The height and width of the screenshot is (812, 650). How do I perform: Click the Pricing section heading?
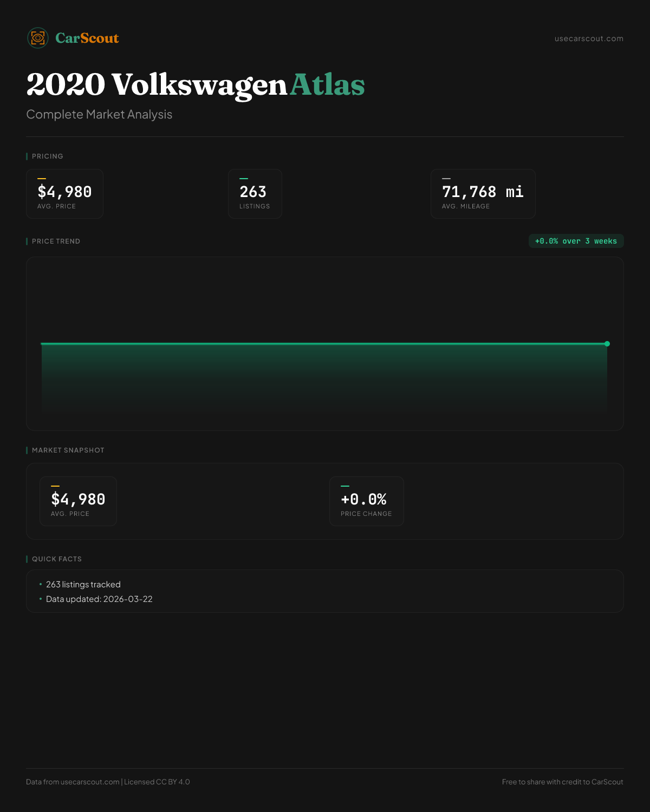(48, 156)
